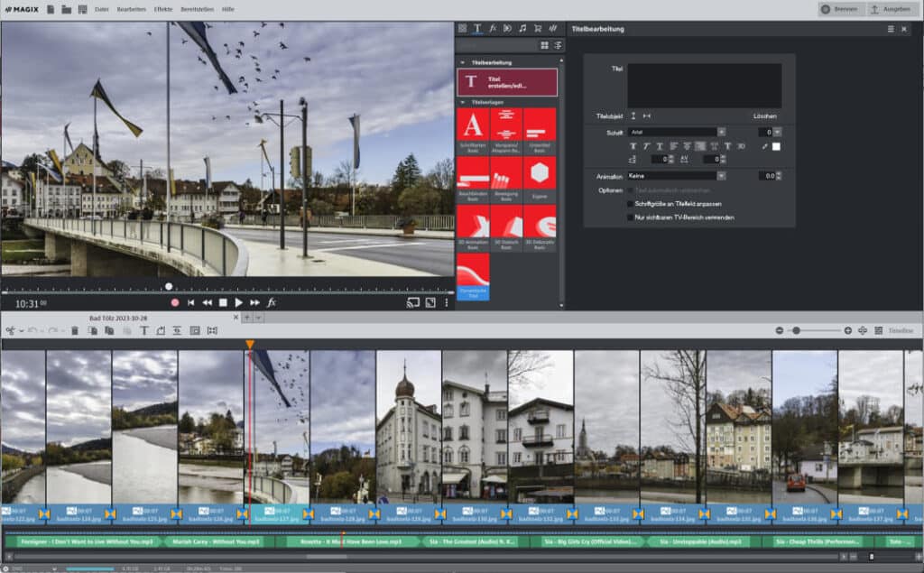Collapse the Titelbearbeitung section

[463, 62]
